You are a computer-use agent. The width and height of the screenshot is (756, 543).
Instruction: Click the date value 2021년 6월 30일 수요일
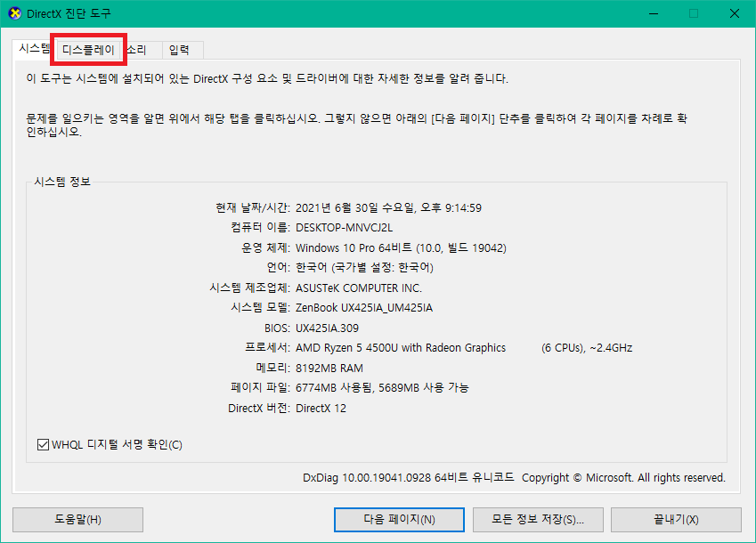355,207
